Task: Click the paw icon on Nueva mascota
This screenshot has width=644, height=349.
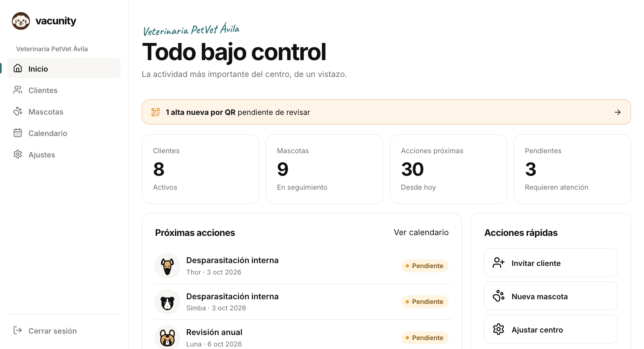Action: point(498,296)
